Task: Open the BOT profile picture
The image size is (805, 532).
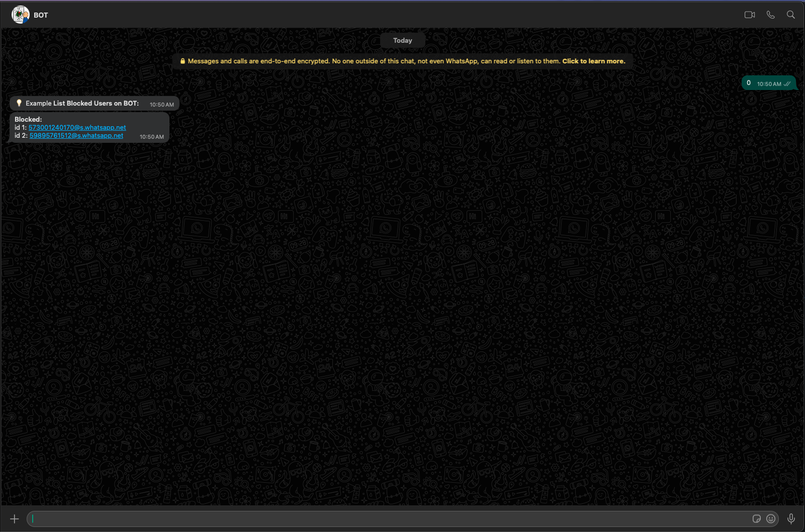Action: pyautogui.click(x=21, y=15)
